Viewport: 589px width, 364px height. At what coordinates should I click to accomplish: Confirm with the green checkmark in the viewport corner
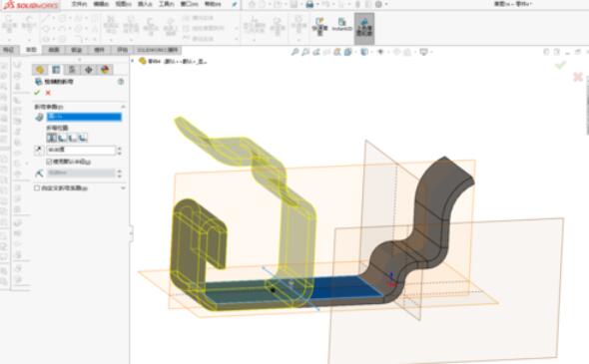[x=560, y=65]
